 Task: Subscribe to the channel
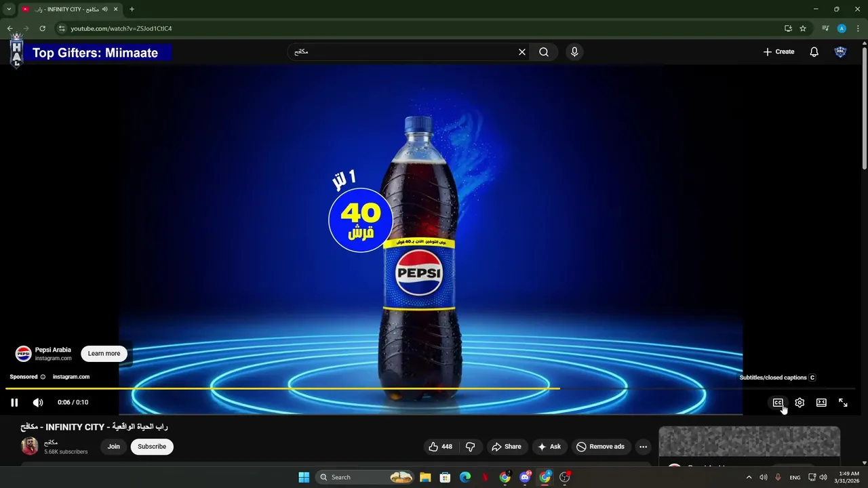tap(152, 447)
